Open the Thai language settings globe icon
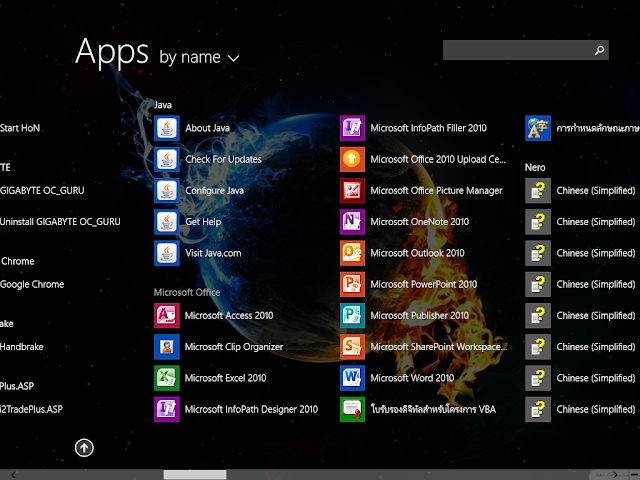 [x=538, y=128]
